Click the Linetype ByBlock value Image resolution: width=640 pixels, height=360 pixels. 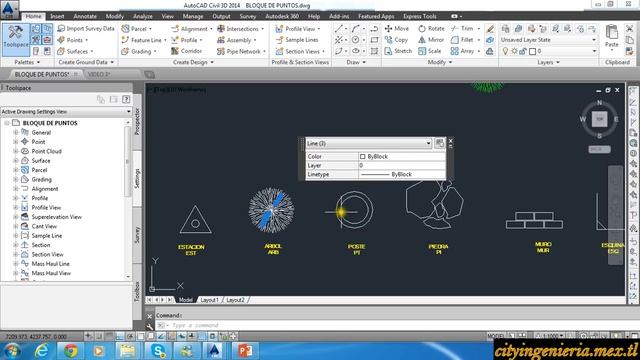pyautogui.click(x=402, y=174)
